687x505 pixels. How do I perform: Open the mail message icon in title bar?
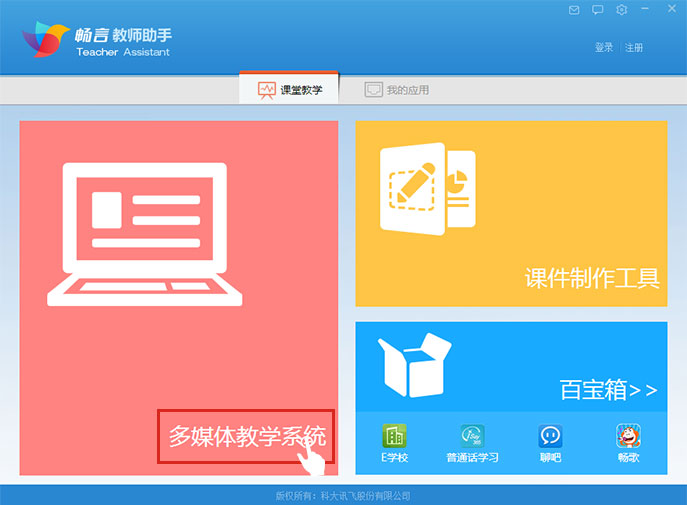(574, 10)
